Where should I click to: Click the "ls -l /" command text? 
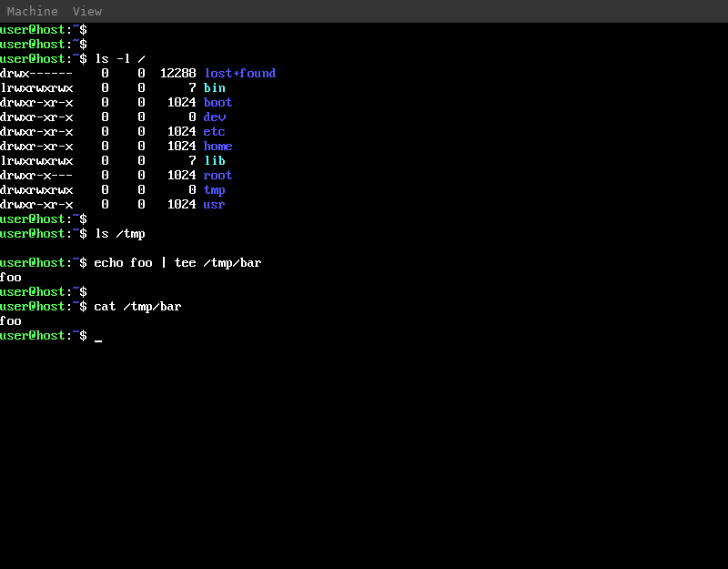(x=120, y=59)
